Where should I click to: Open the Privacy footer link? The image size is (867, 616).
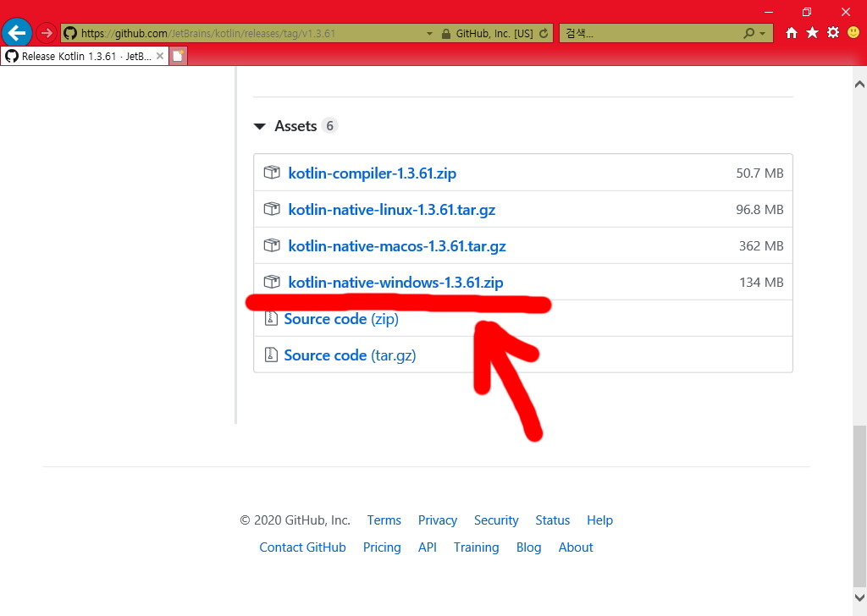[438, 520]
